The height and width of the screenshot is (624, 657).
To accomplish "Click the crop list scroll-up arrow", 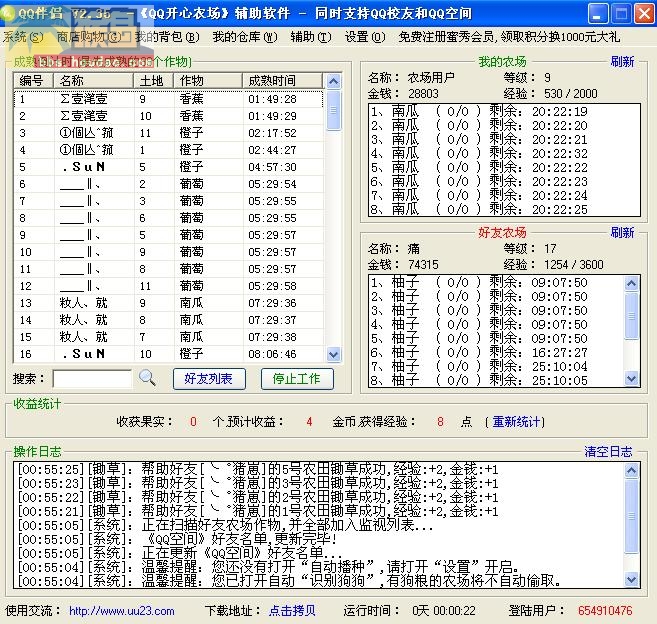I will click(x=334, y=81).
